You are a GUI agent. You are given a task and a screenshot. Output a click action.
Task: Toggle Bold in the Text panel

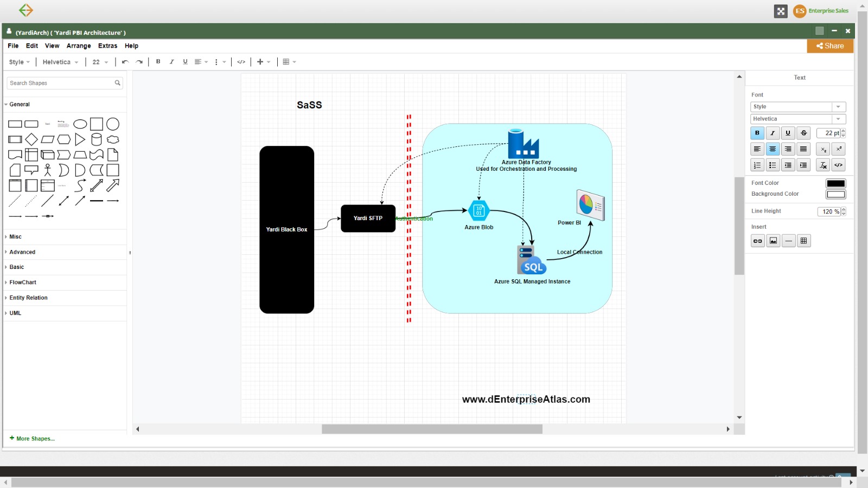[757, 133]
